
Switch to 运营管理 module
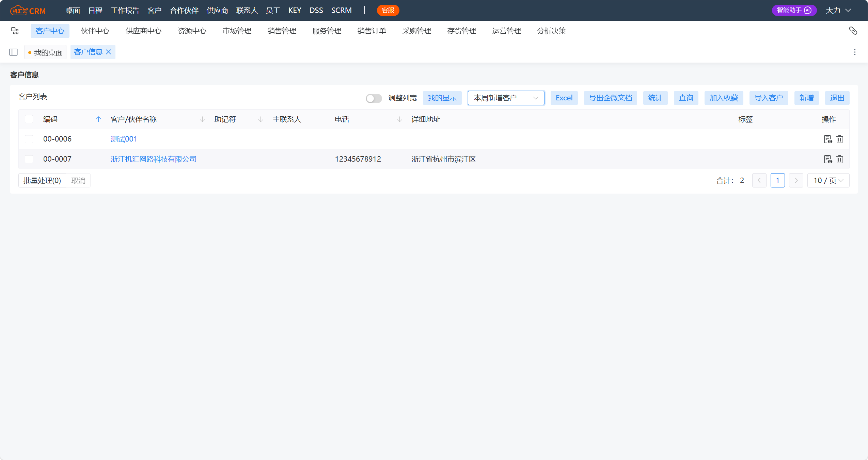507,31
